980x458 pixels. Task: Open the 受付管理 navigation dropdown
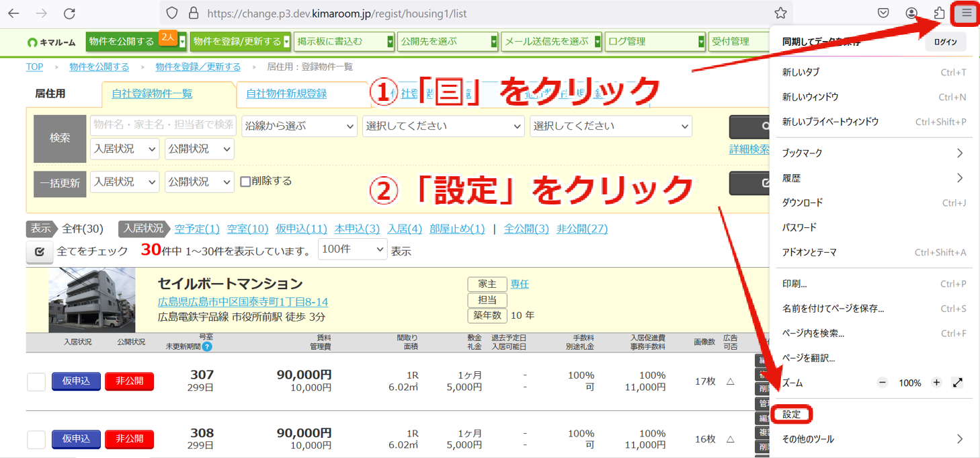coord(739,42)
